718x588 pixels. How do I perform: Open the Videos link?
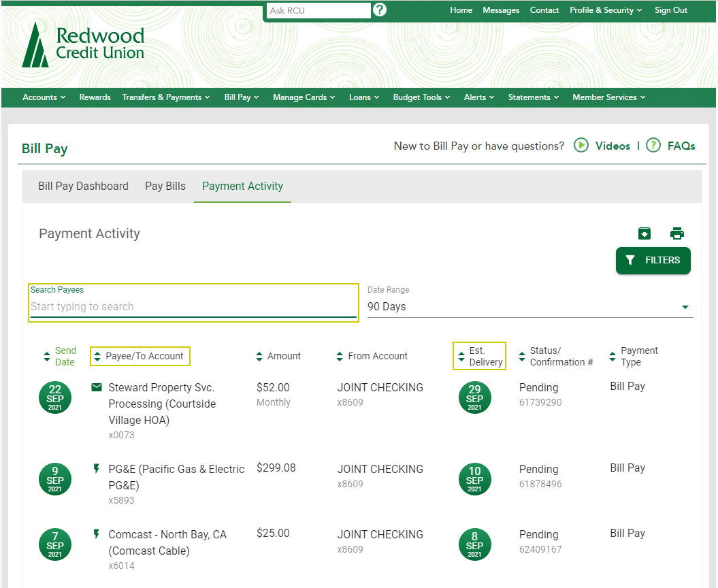click(613, 146)
